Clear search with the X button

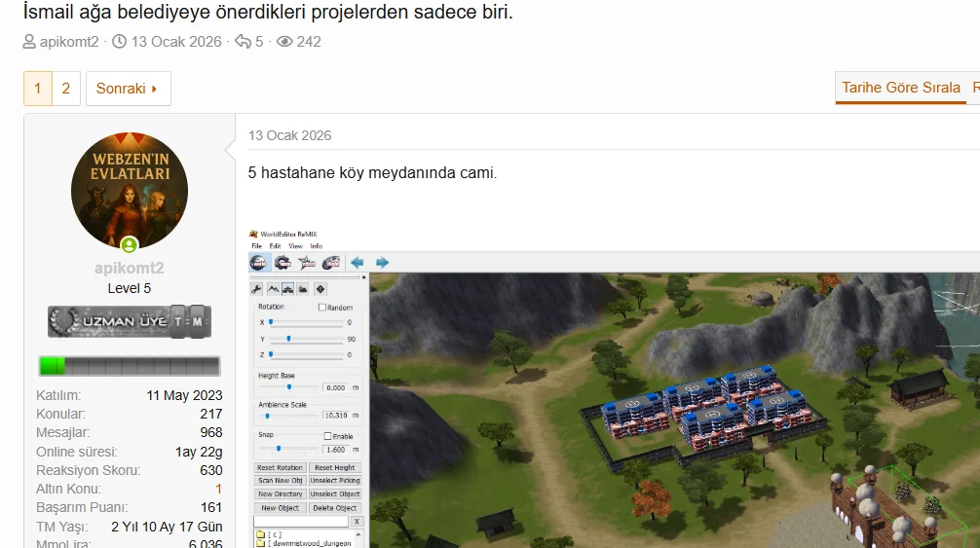[357, 521]
